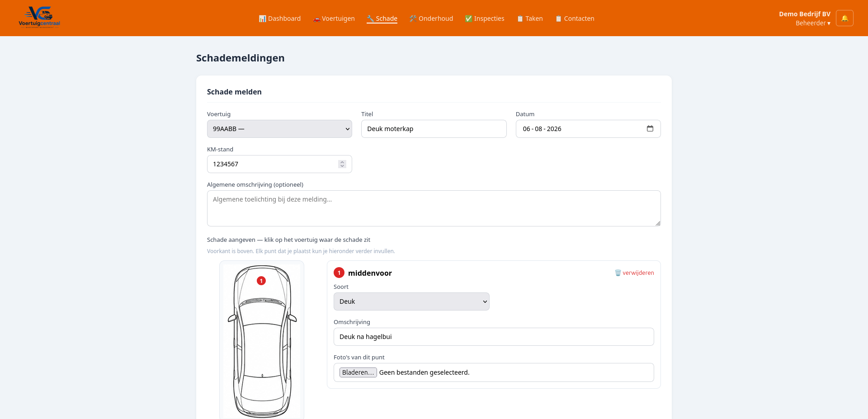This screenshot has height=419, width=868.
Task: Open the Dashboard menu item
Action: 280,19
